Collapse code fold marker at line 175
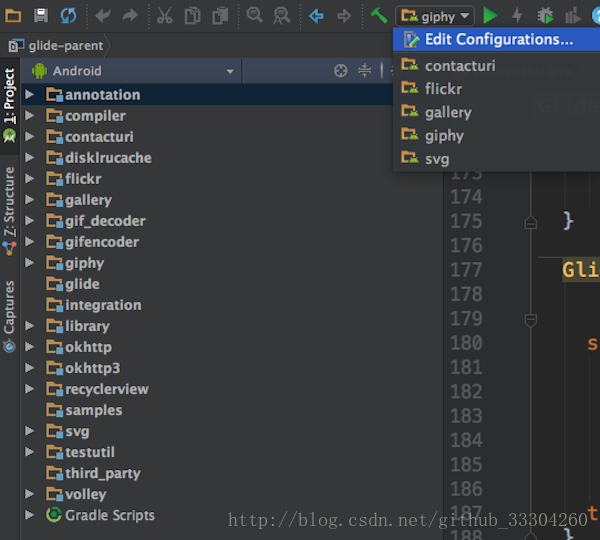600x540 pixels. click(530, 222)
